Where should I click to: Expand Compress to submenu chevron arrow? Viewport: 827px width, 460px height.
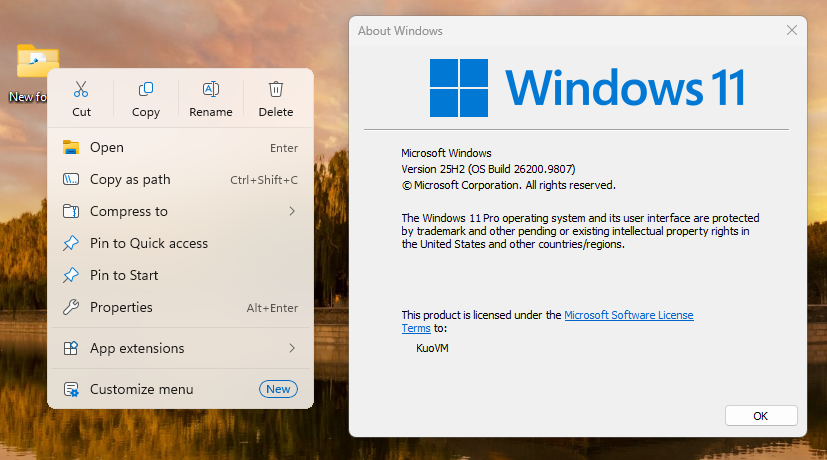(292, 212)
